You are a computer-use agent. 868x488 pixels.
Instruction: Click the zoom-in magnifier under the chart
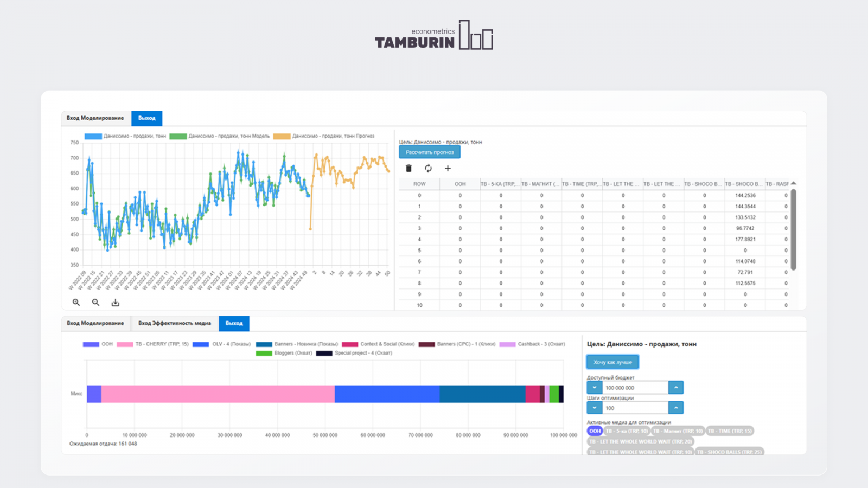(x=76, y=303)
